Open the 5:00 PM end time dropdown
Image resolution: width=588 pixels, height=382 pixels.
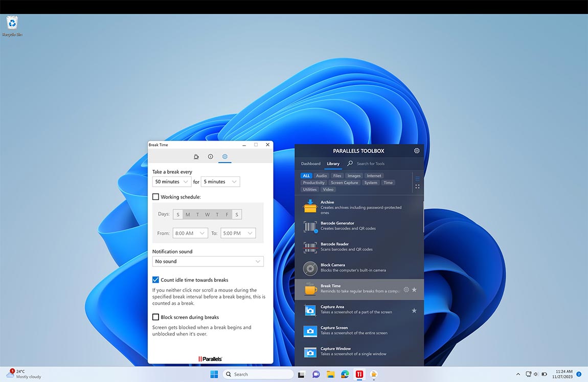click(x=238, y=233)
